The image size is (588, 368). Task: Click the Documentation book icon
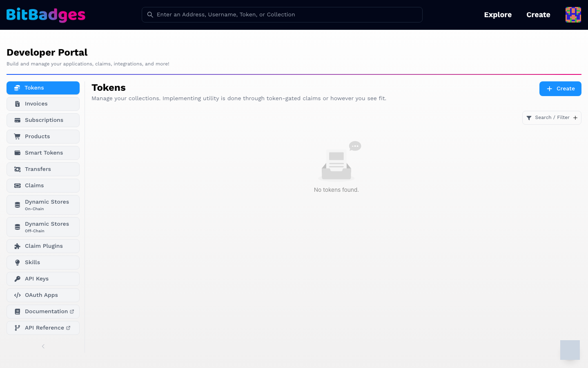pyautogui.click(x=18, y=312)
